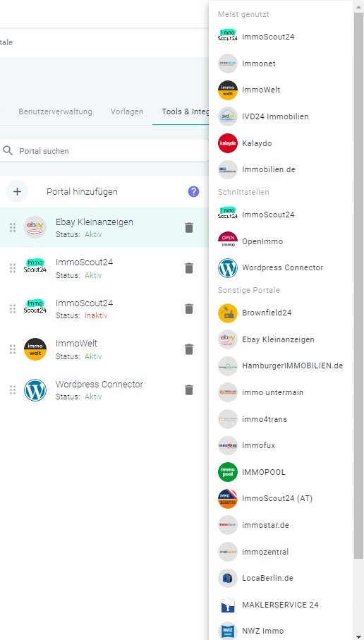Open the purple help question mark icon
The image size is (364, 640).
(x=193, y=191)
